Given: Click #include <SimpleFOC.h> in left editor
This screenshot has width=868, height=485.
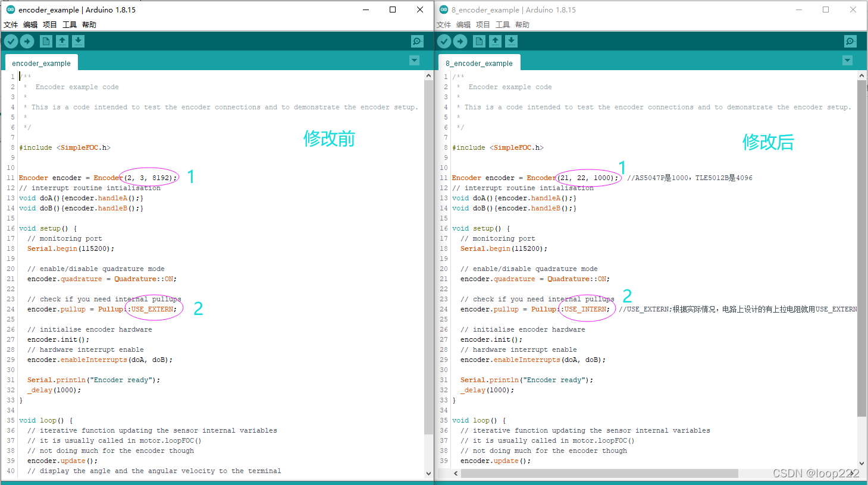Looking at the screenshot, I should coord(65,147).
